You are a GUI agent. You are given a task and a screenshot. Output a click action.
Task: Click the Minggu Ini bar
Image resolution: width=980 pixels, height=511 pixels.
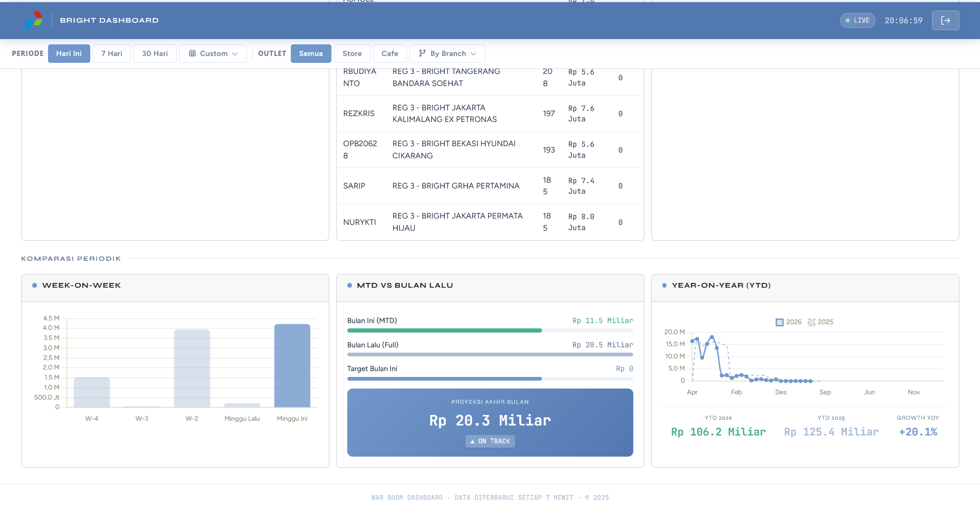point(292,366)
